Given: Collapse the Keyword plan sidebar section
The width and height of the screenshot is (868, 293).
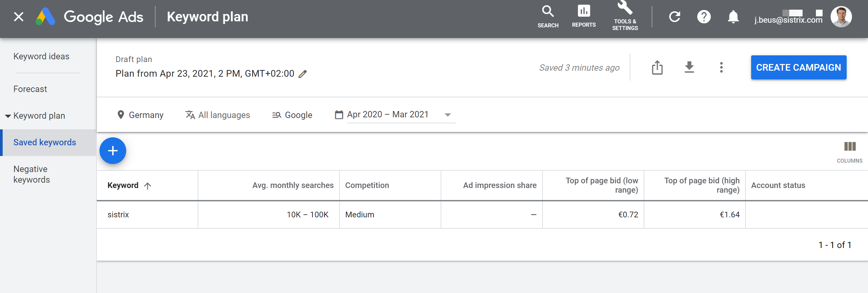Looking at the screenshot, I should (x=8, y=116).
